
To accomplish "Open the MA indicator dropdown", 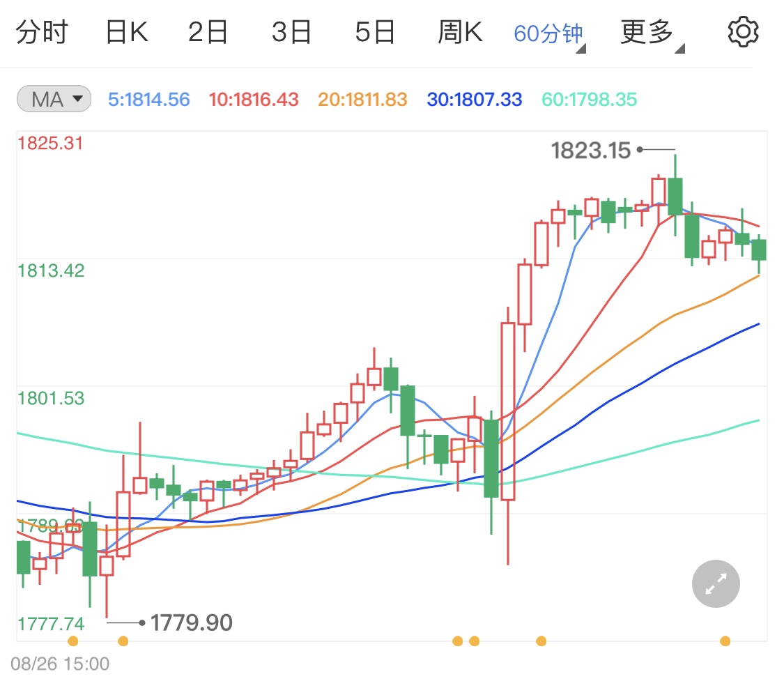I will click(54, 98).
